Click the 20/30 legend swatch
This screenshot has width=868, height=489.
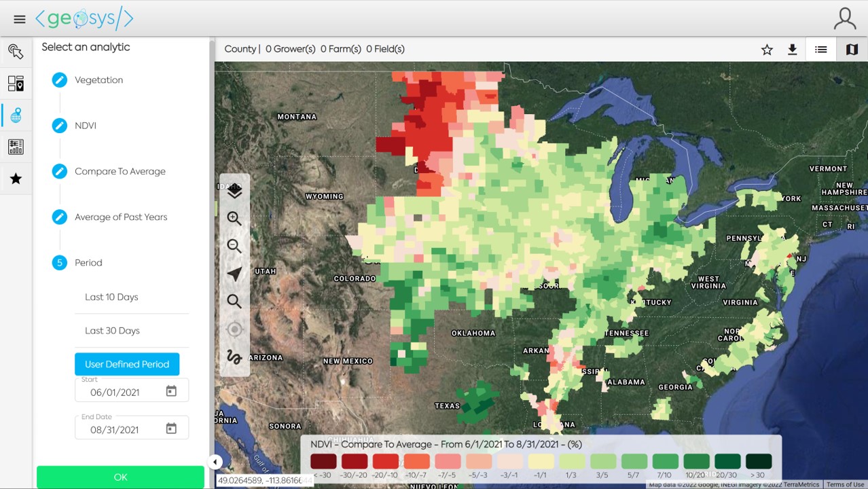pos(727,461)
